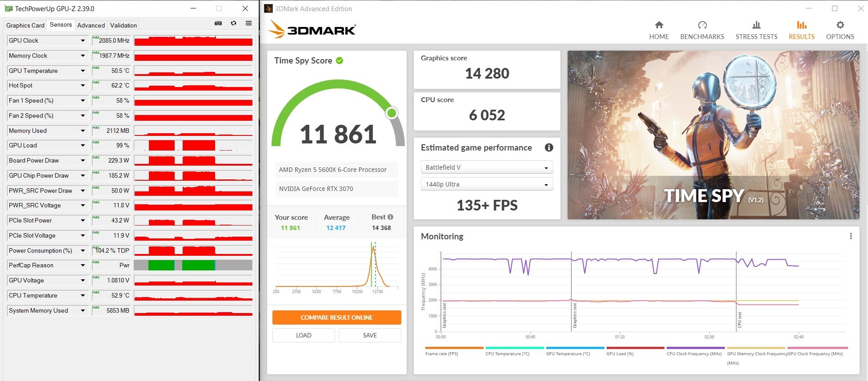Image resolution: width=868 pixels, height=381 pixels.
Task: Expand the GPU Load sensor dropdown
Action: 83,146
